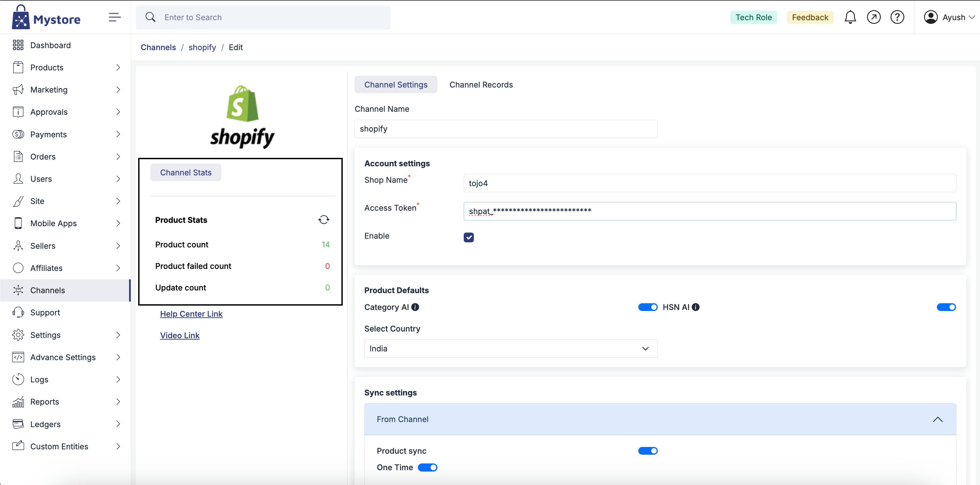Open Dashboard from the sidebar

(x=50, y=45)
